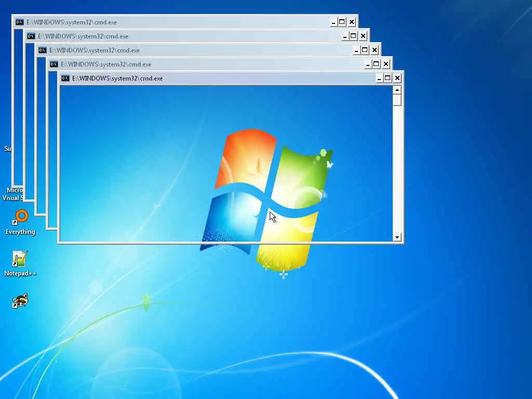Minimize the back-most cmd.exe window
532x399 pixels.
pos(333,22)
